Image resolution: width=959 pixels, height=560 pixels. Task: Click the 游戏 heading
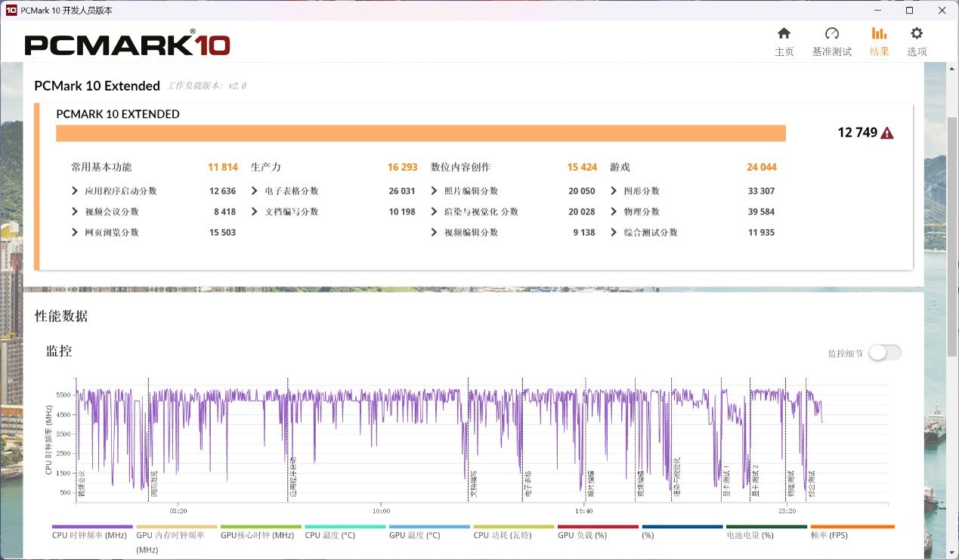[620, 167]
